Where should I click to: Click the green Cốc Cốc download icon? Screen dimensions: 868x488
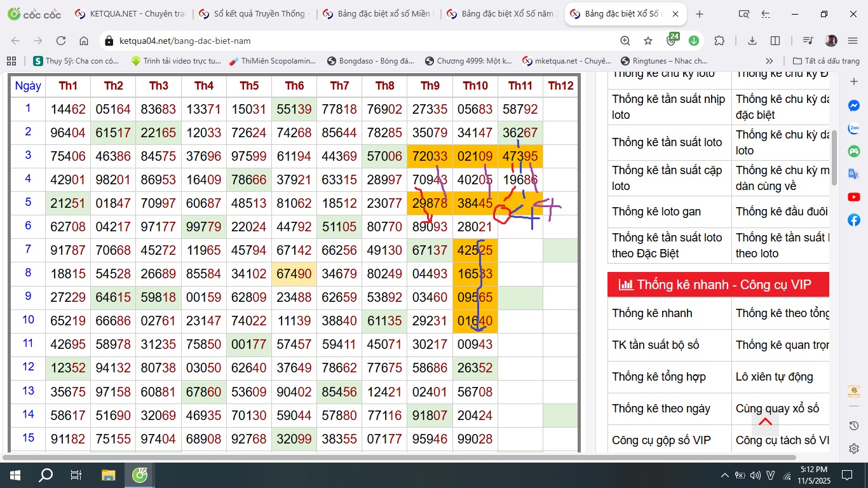tap(694, 41)
